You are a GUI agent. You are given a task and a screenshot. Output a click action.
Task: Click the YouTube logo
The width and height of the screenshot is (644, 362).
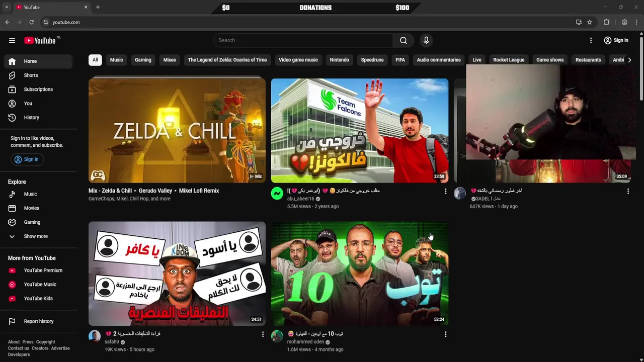point(40,40)
